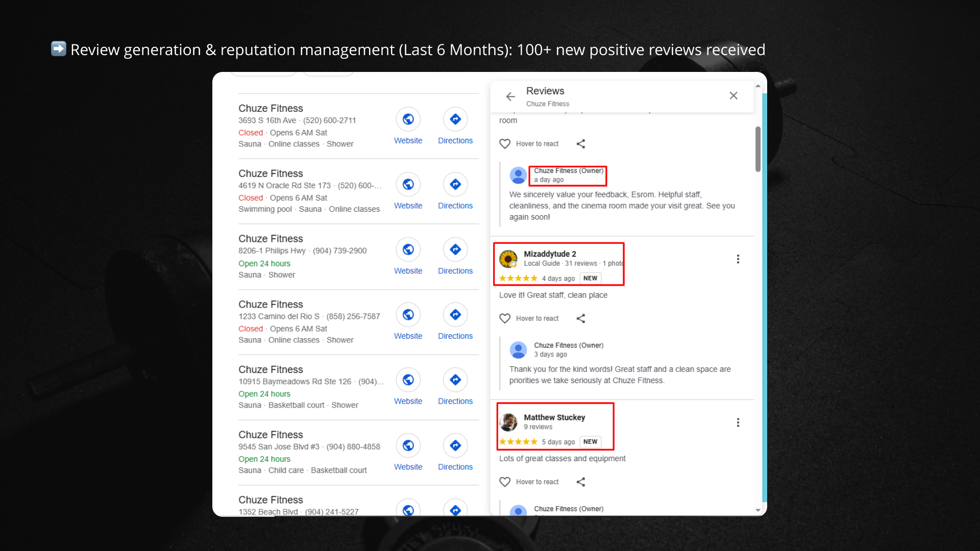Open website icon for Chuze Fitness on Beach Blvd

(408, 508)
